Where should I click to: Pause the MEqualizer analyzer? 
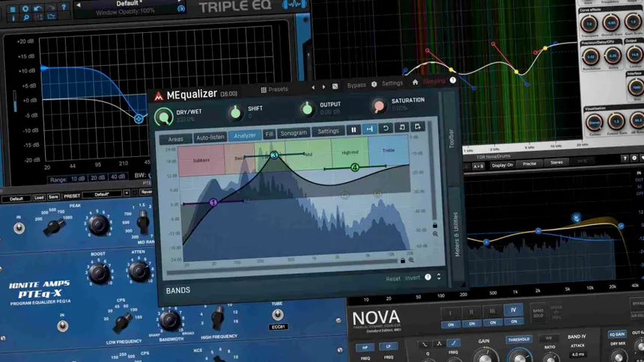point(353,130)
